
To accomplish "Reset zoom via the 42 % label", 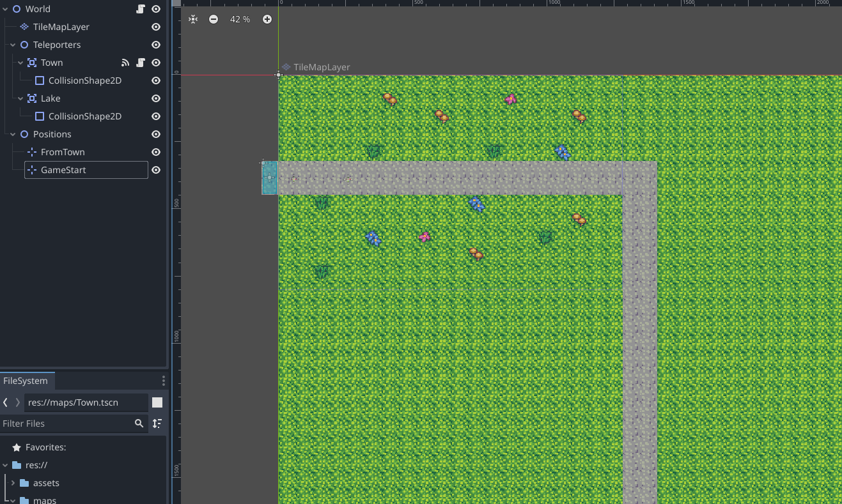I will (x=240, y=19).
